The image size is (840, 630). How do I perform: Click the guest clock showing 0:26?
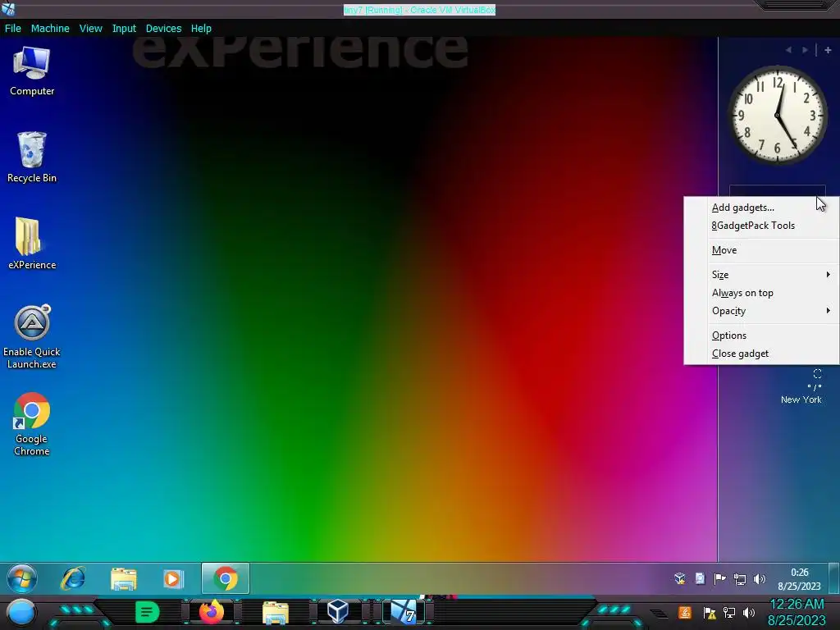[x=799, y=579]
